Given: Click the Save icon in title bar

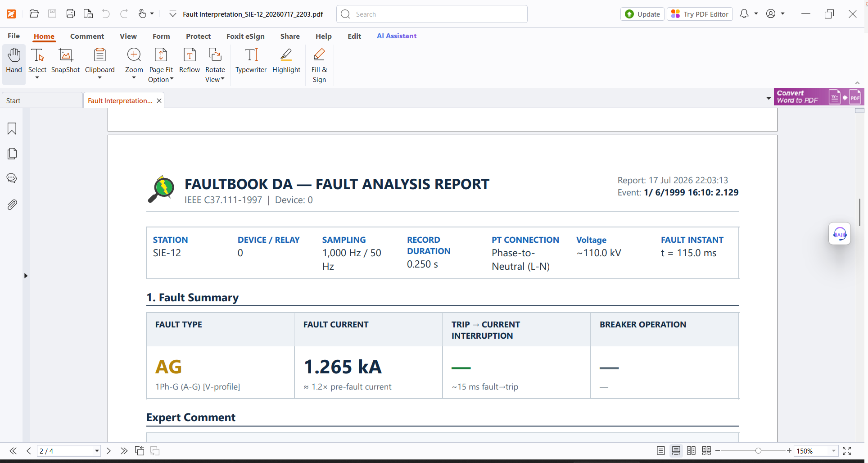Looking at the screenshot, I should (52, 14).
